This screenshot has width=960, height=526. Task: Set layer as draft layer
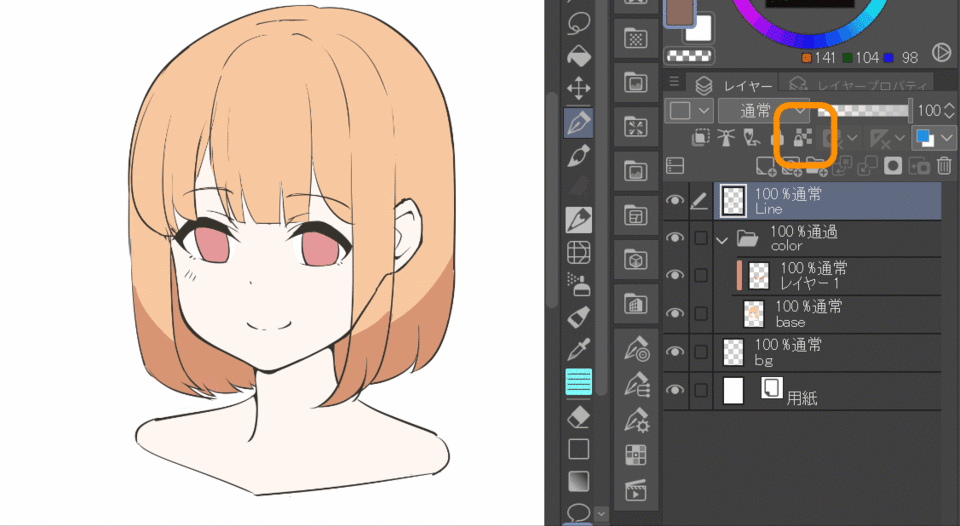coord(752,138)
